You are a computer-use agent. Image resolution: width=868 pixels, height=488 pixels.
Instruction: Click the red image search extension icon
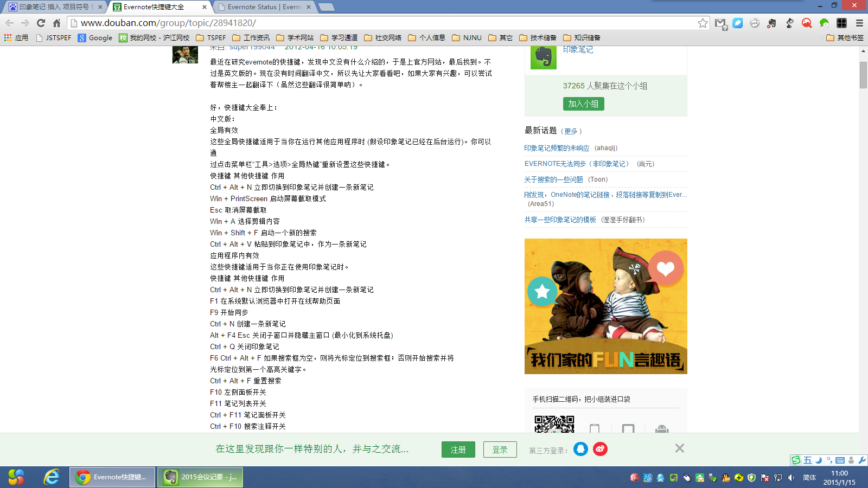tap(807, 23)
